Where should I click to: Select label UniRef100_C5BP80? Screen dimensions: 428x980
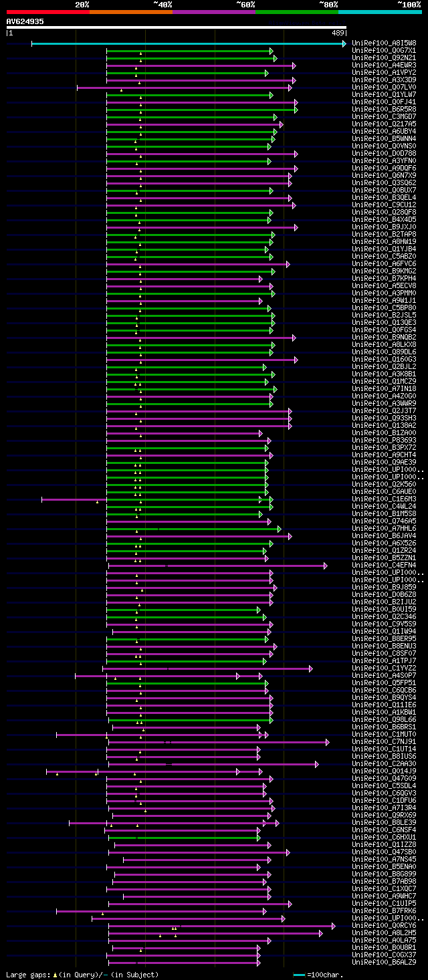[384, 308]
